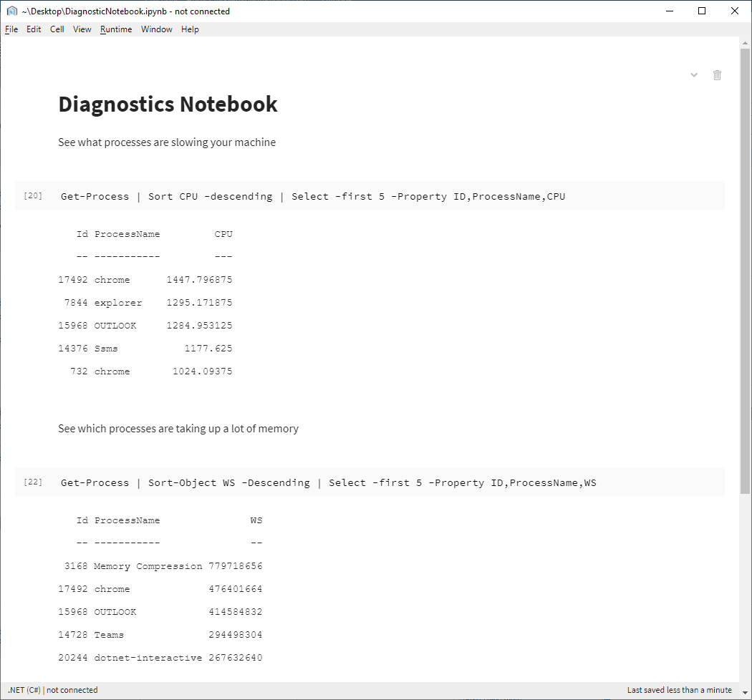Click the scrollbar up arrow

[745, 43]
